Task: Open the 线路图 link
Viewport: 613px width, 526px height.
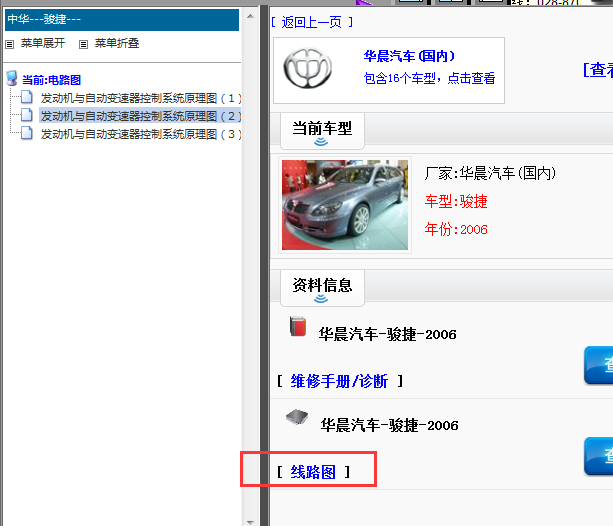Action: 313,472
